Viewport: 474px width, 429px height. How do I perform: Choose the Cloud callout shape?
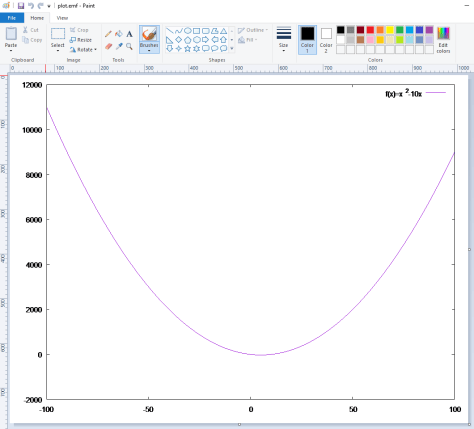tap(224, 49)
